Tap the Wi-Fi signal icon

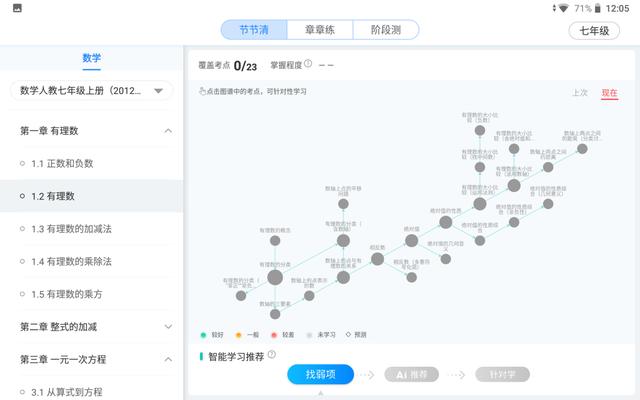coord(563,8)
